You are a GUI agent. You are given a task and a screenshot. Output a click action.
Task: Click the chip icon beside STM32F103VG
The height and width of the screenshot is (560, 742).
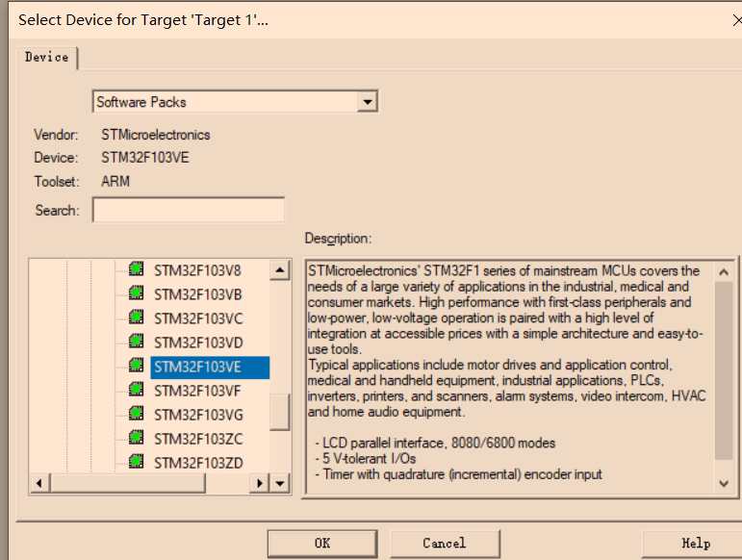[x=137, y=414]
